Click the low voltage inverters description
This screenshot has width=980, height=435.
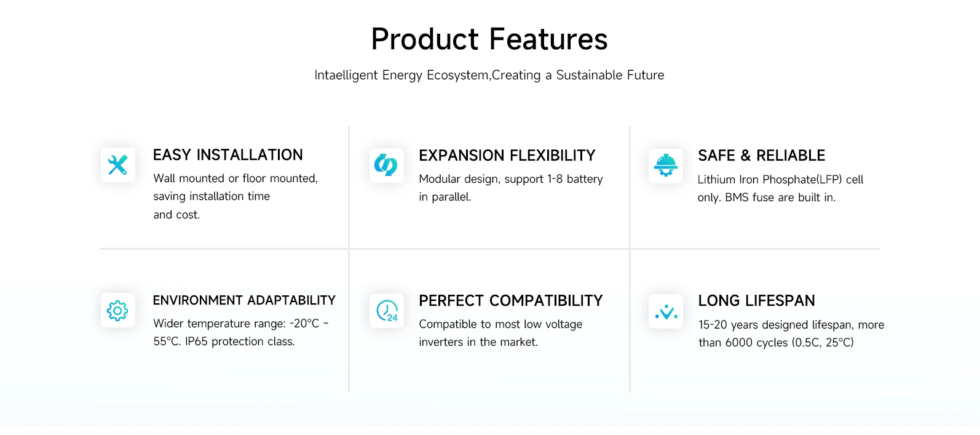(x=500, y=333)
